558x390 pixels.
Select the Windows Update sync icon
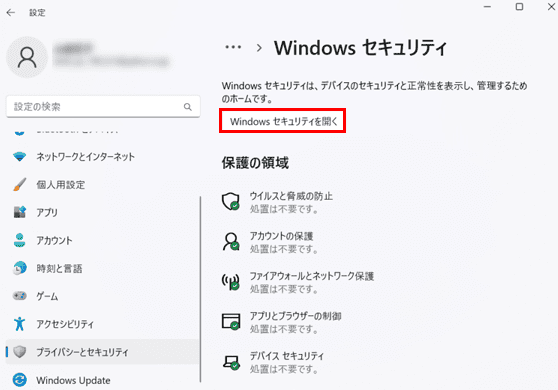tap(20, 380)
